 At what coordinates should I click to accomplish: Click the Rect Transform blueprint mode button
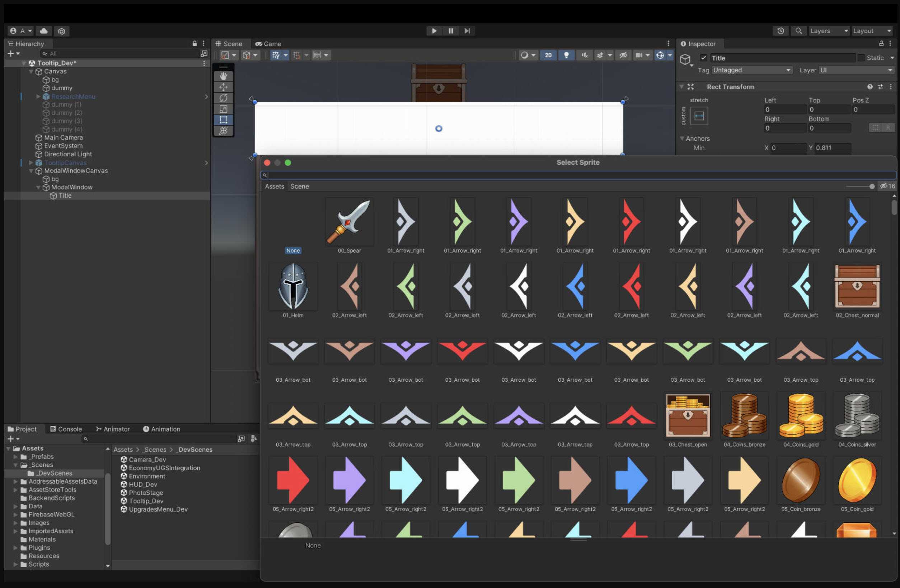click(x=875, y=128)
